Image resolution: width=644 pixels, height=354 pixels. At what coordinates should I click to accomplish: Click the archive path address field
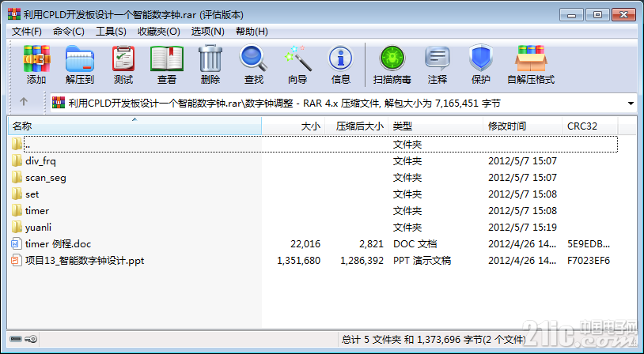point(344,103)
